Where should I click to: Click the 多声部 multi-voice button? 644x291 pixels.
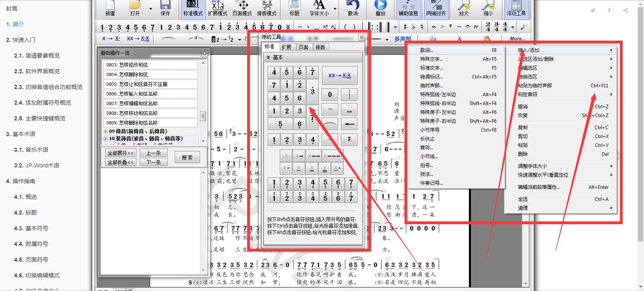[x=402, y=39]
